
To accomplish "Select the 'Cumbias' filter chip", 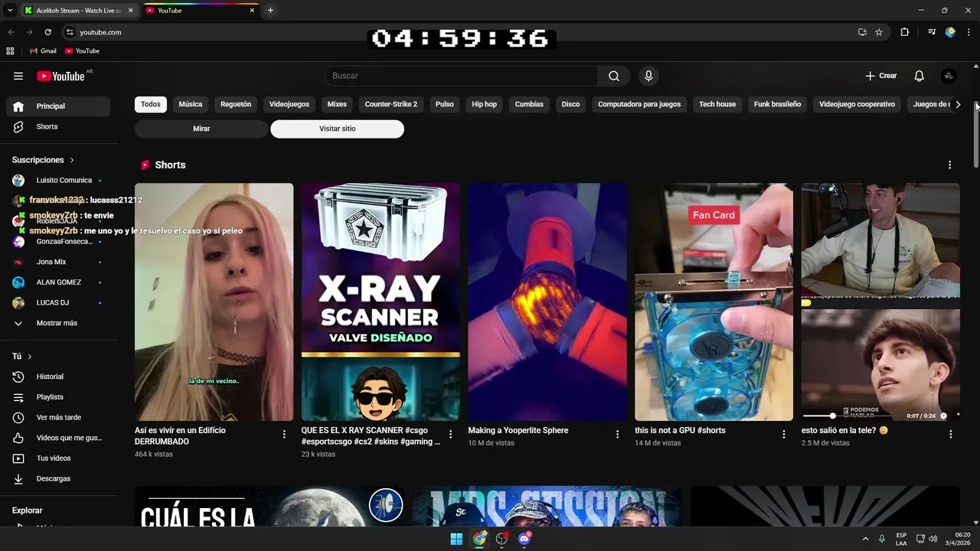I will [x=529, y=104].
